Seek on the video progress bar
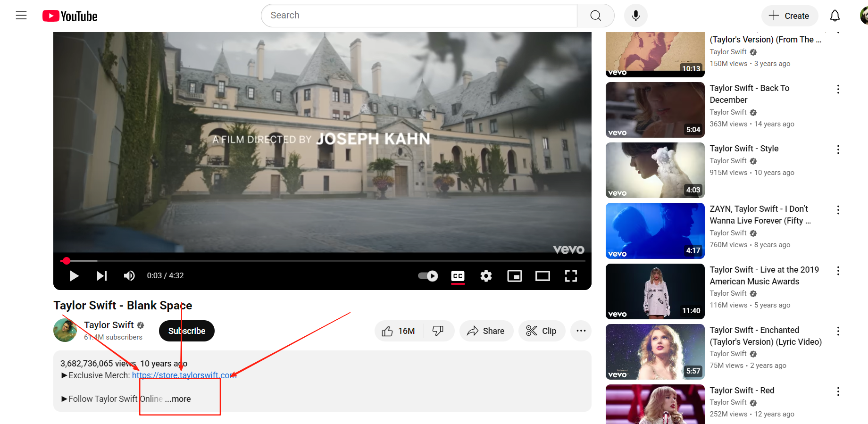This screenshot has height=424, width=868. (323, 261)
